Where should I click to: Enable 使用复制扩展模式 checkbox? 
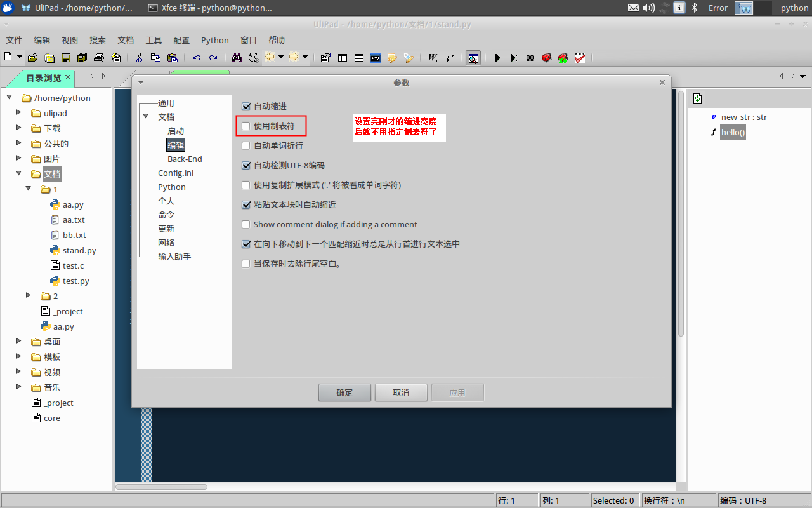(246, 185)
